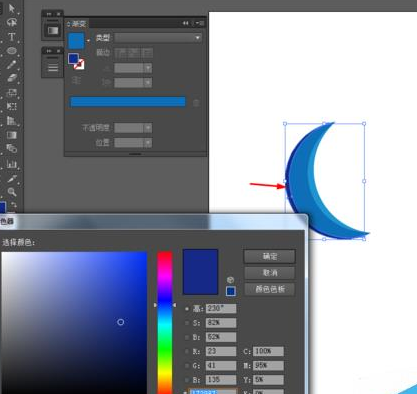Click the swap fill and stroke arrow
The width and height of the screenshot is (417, 394).
point(14,205)
